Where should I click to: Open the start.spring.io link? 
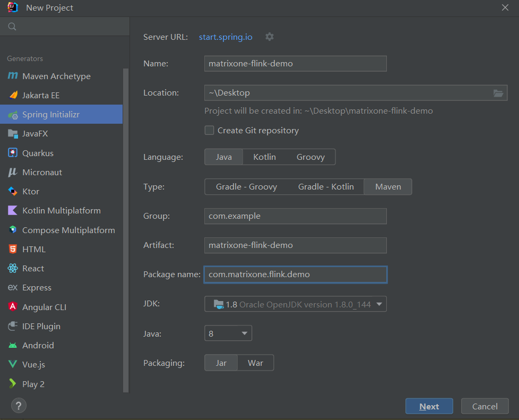tap(226, 37)
